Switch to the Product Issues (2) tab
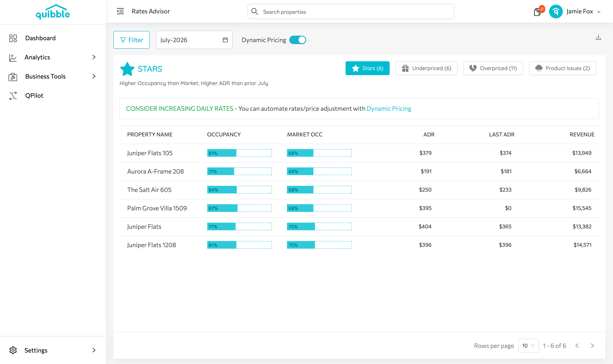 (562, 68)
